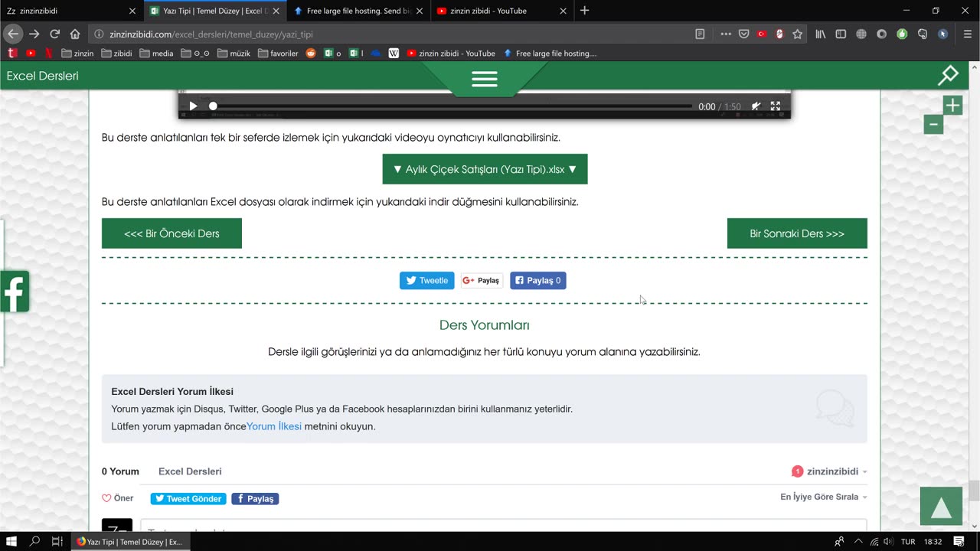Play the lesson video
The height and width of the screenshot is (551, 980).
pos(193,106)
